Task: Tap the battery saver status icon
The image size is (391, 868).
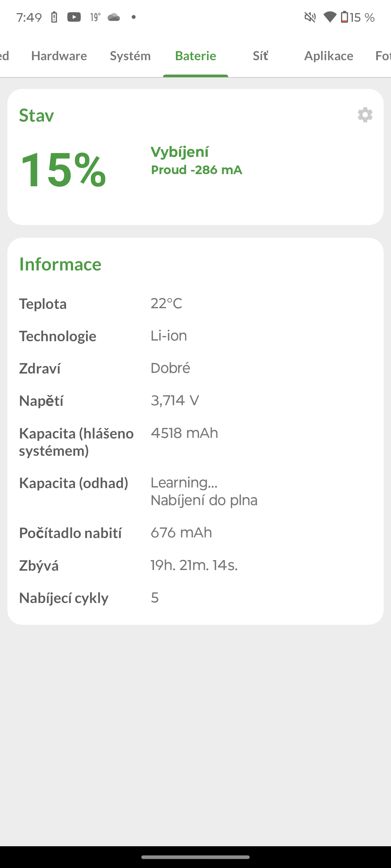Action: point(54,17)
